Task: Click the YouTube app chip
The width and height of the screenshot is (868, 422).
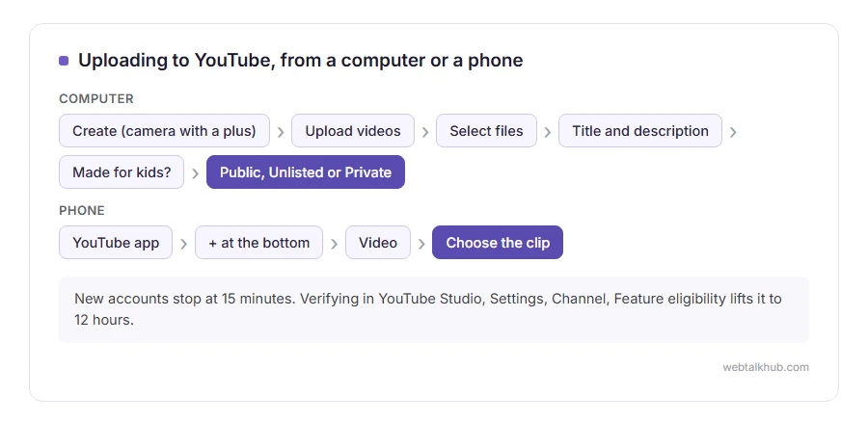Action: click(116, 242)
